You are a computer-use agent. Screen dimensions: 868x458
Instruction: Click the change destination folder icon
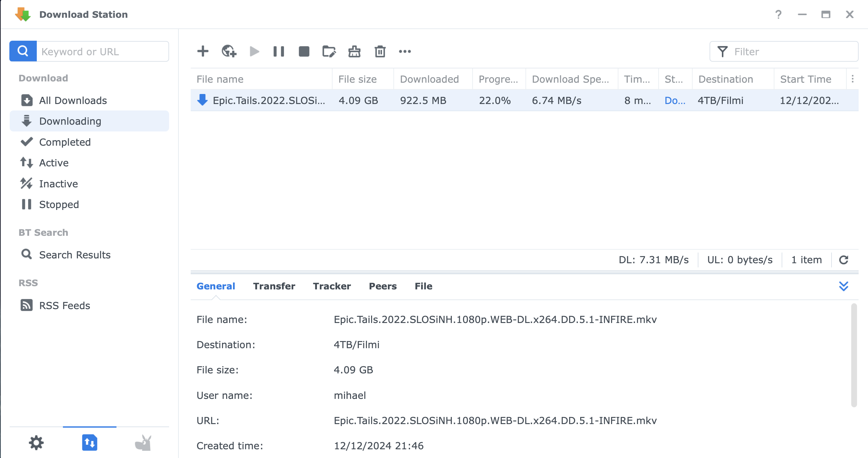point(329,51)
